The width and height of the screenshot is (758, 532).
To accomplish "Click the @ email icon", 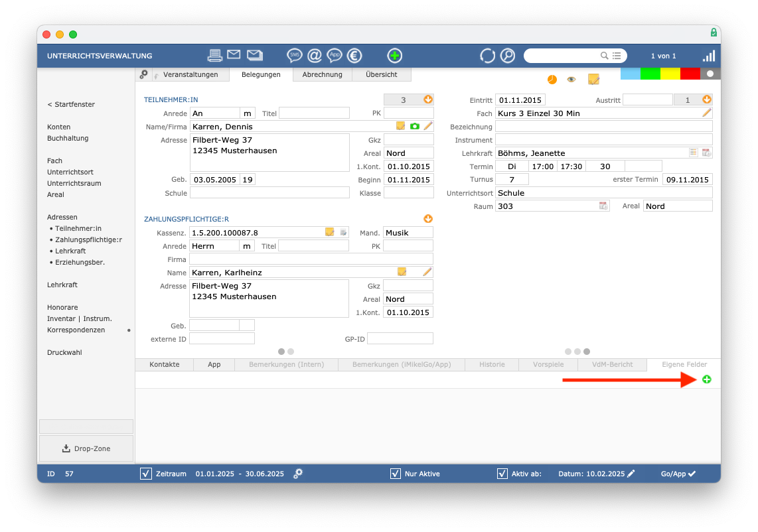I will tap(315, 56).
